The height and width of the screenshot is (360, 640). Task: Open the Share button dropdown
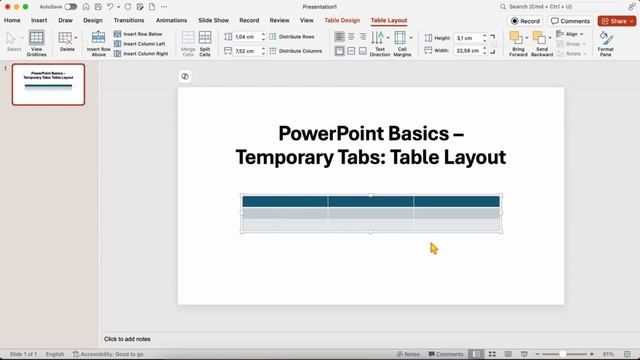[631, 21]
